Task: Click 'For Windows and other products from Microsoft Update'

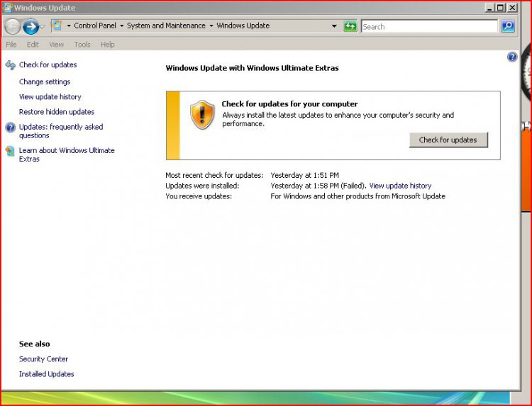Action: click(358, 196)
